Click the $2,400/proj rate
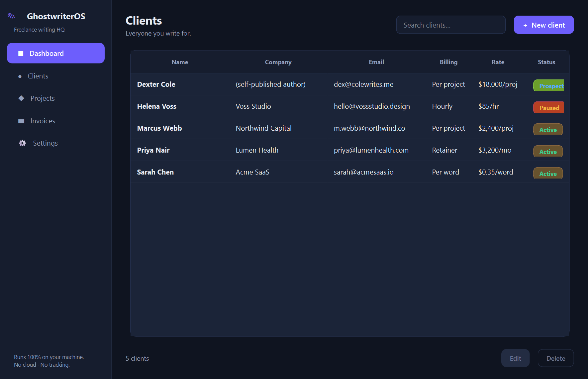588x379 pixels. tap(496, 128)
